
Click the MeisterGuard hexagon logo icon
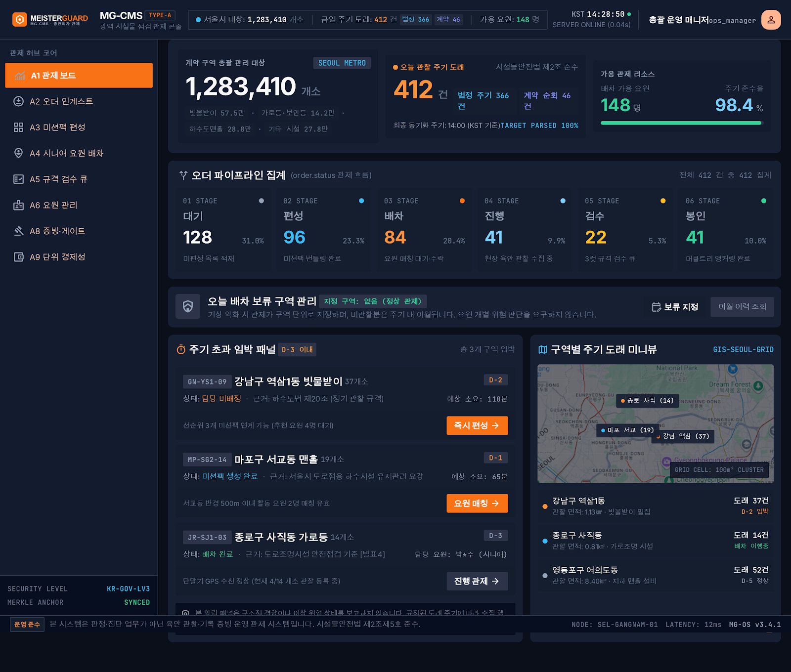(x=19, y=20)
